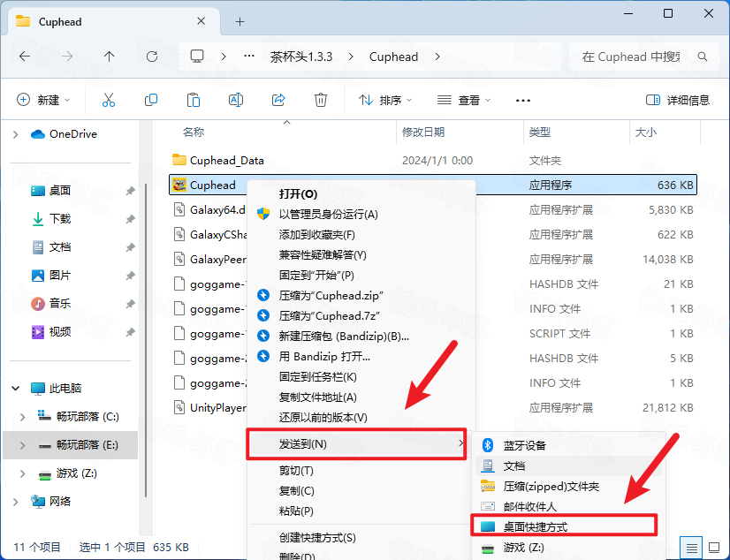
Task: Expand the 畅玩部落 (E:) drive node
Action: (22, 445)
